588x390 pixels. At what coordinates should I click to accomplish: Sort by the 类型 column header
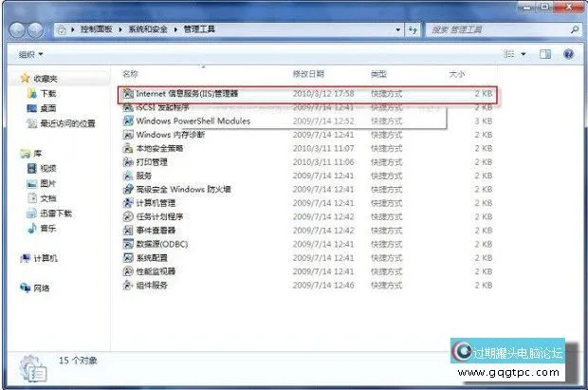[x=378, y=74]
